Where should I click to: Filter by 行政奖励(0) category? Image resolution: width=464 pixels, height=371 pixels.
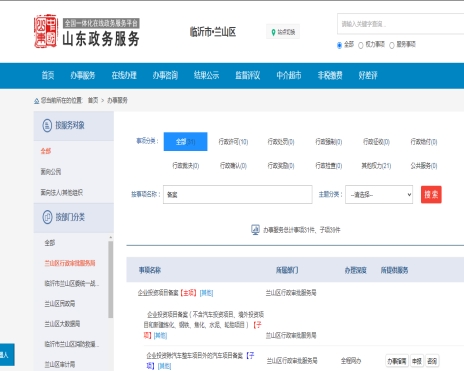[281, 166]
